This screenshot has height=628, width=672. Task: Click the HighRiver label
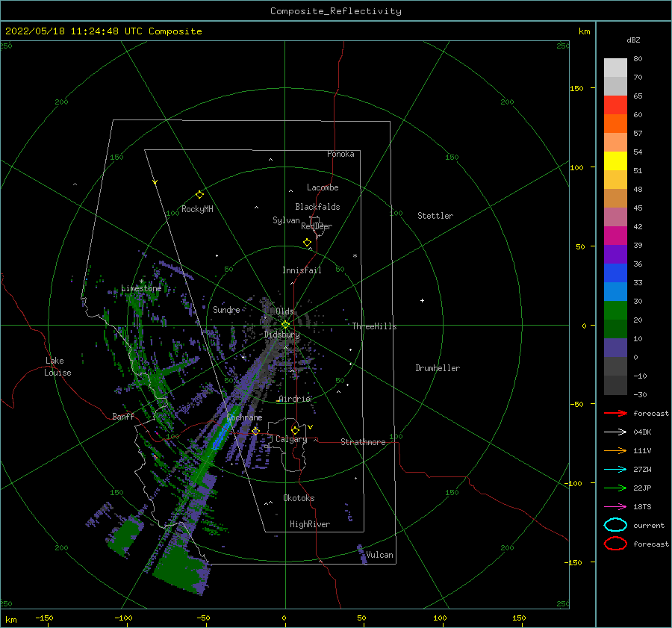(x=310, y=524)
